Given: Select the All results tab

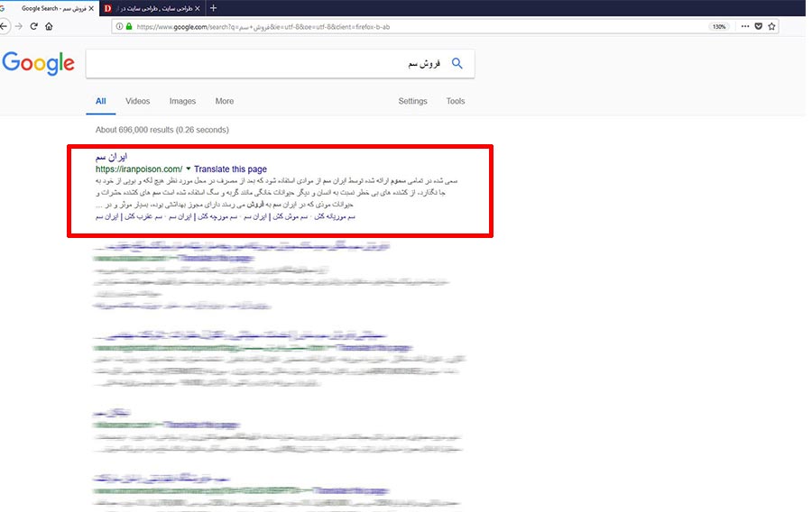Looking at the screenshot, I should point(100,101).
